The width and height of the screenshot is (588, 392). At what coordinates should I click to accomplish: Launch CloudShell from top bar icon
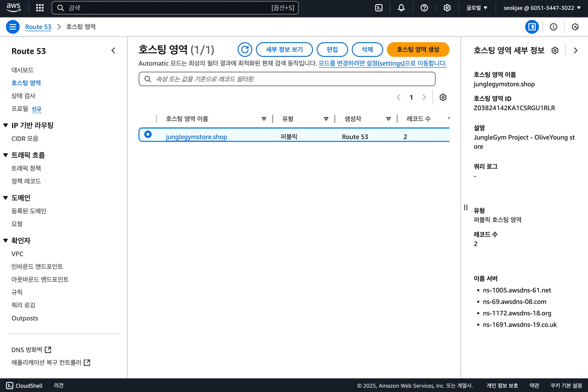[379, 8]
